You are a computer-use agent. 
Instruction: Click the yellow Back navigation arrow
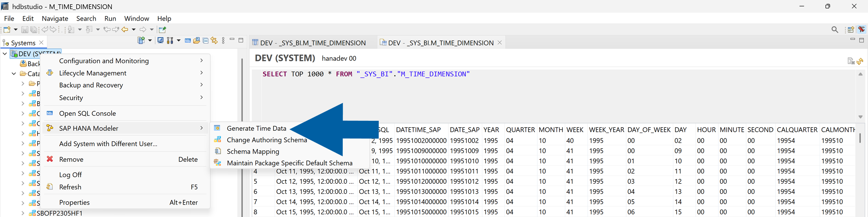pos(125,30)
